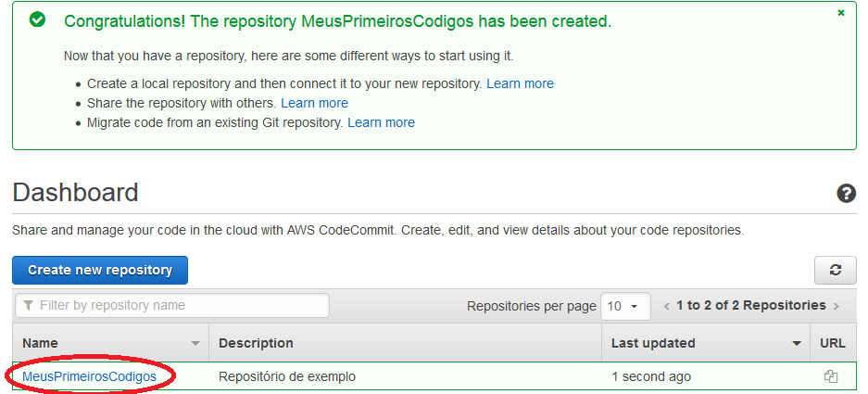Click Create new repository button
868x394 pixels.
point(100,270)
